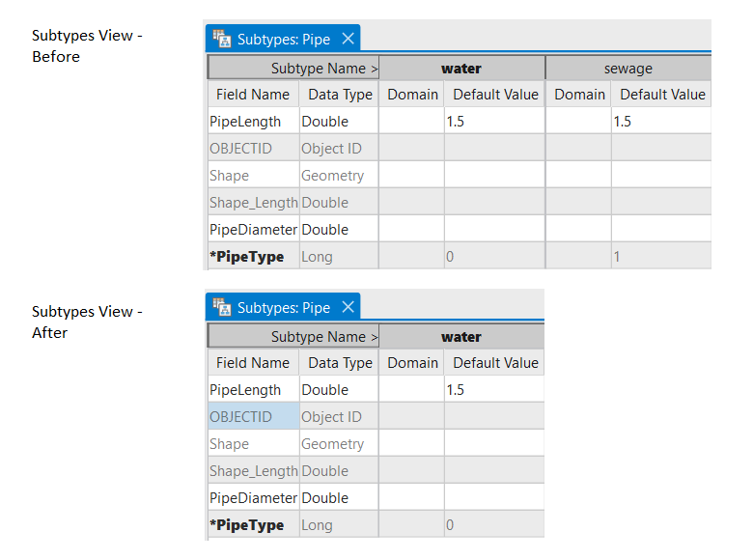Open the water Domain cell for PipeDiameter in Before view
Image resolution: width=753 pixels, height=560 pixels.
411,230
